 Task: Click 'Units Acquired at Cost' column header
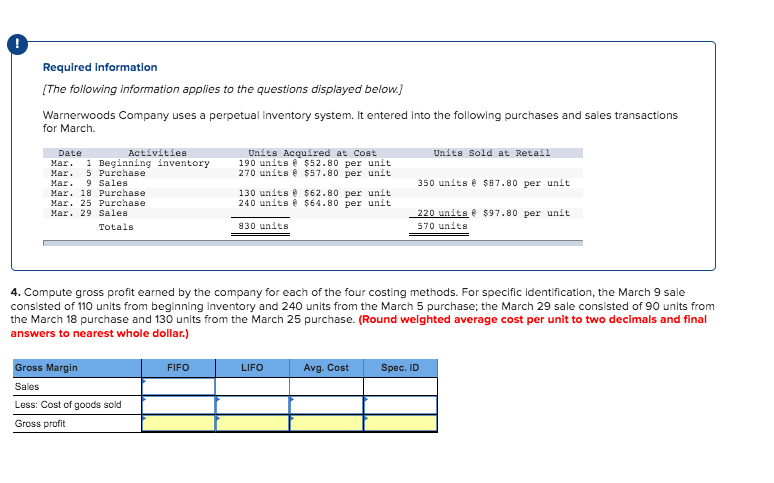click(x=312, y=153)
